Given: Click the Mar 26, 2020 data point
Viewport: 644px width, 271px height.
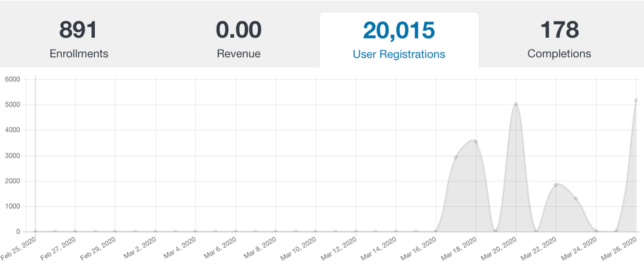Looking at the screenshot, I should pyautogui.click(x=636, y=101).
